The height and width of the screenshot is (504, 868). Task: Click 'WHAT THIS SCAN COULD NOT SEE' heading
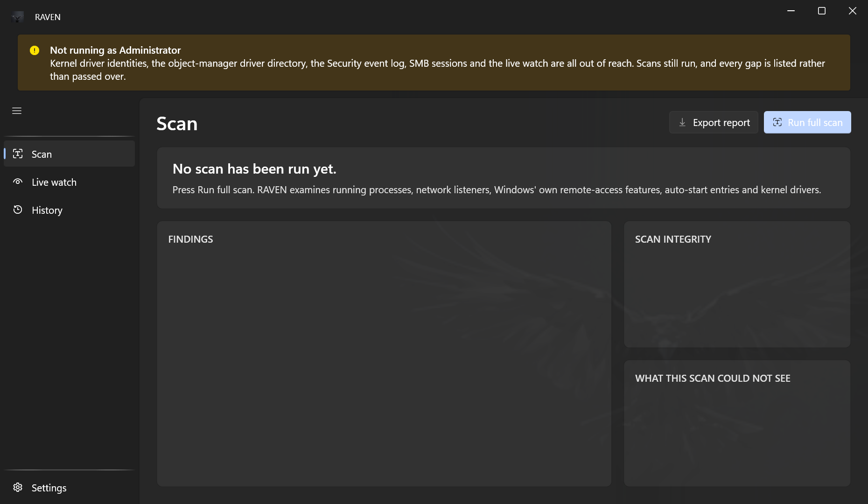(713, 378)
